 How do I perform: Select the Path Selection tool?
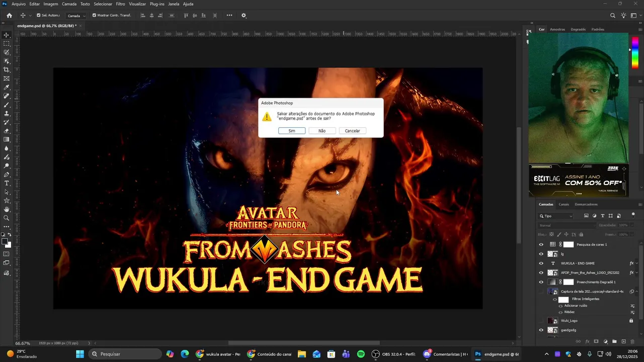click(7, 192)
